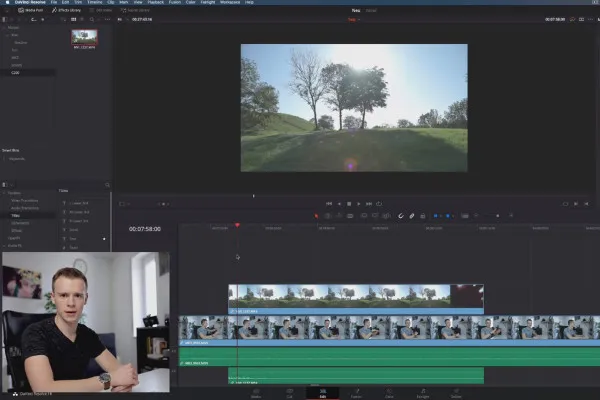Click the Mark Out icon
The width and height of the screenshot is (600, 400).
click(586, 204)
